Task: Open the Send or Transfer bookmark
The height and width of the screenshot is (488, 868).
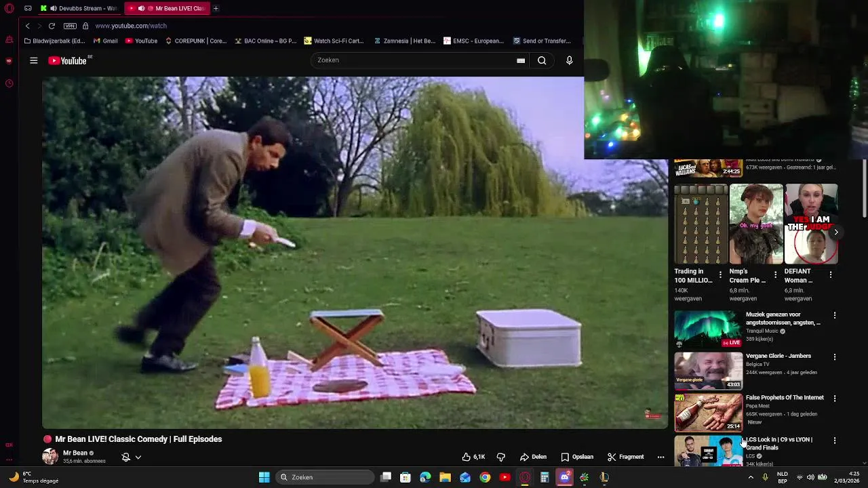Action: (542, 41)
